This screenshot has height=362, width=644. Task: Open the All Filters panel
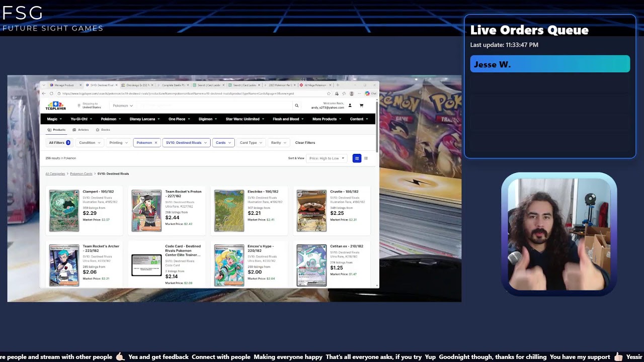pos(59,143)
